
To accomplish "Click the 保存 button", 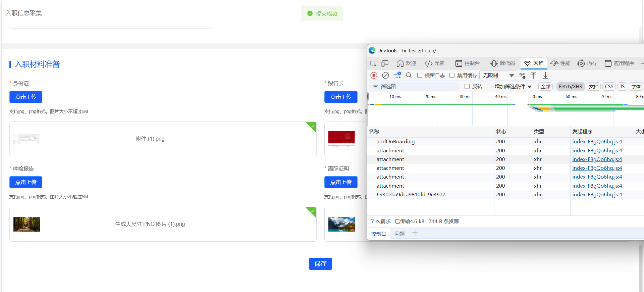I will click(320, 264).
